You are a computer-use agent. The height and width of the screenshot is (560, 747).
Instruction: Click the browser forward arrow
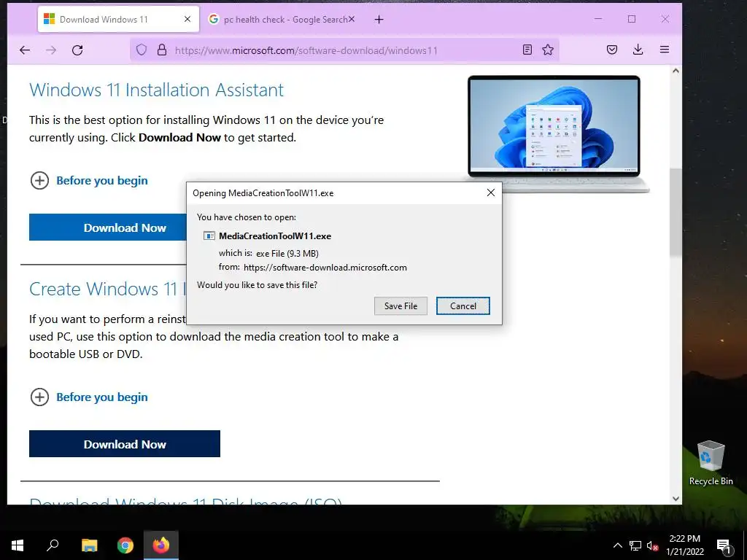(x=51, y=50)
